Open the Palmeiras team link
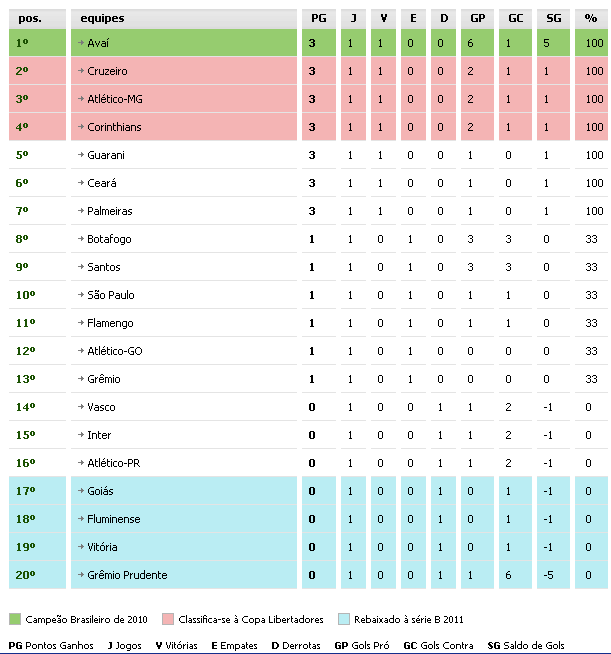 pyautogui.click(x=111, y=211)
